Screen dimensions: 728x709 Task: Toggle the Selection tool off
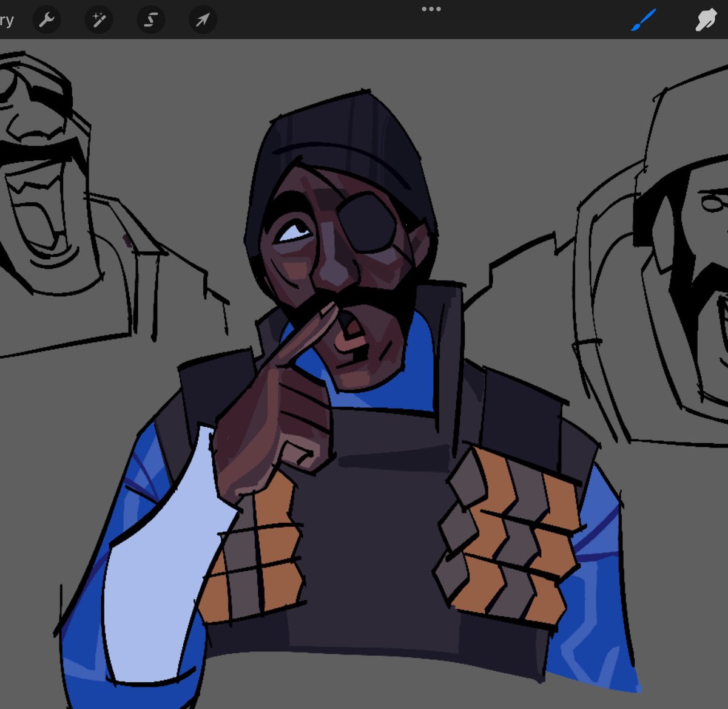150,19
